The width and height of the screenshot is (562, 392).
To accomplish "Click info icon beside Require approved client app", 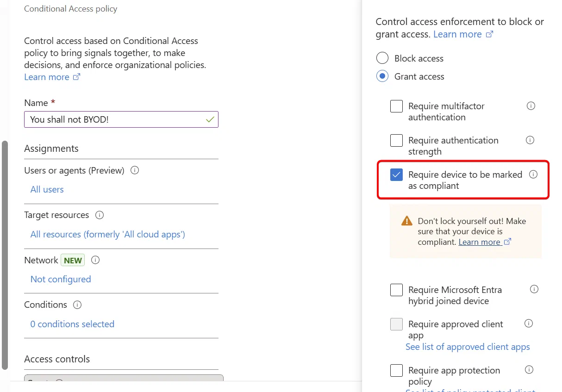I will click(529, 324).
